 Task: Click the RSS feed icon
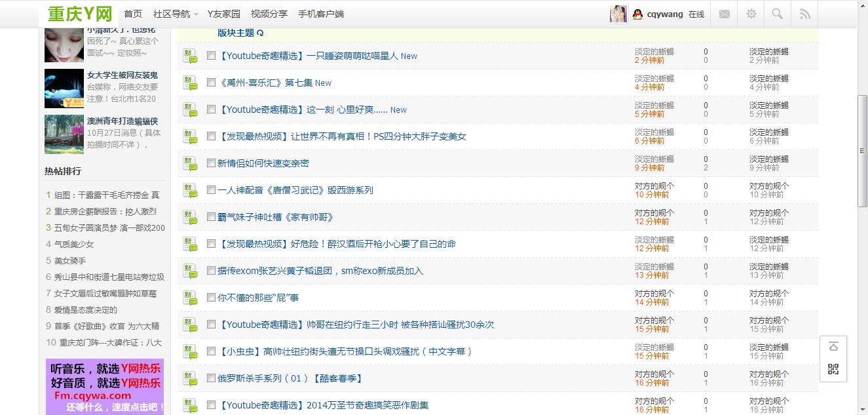[x=804, y=13]
